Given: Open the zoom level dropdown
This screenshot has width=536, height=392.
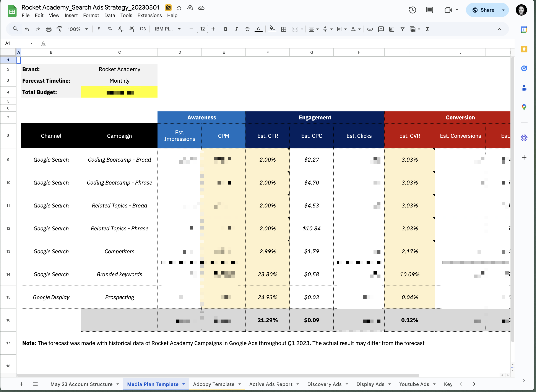Looking at the screenshot, I should coord(78,29).
